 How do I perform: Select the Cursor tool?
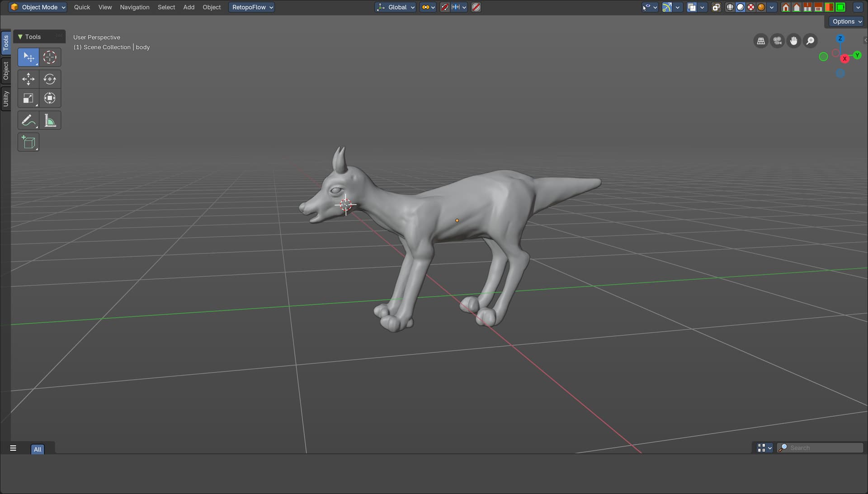pos(50,57)
